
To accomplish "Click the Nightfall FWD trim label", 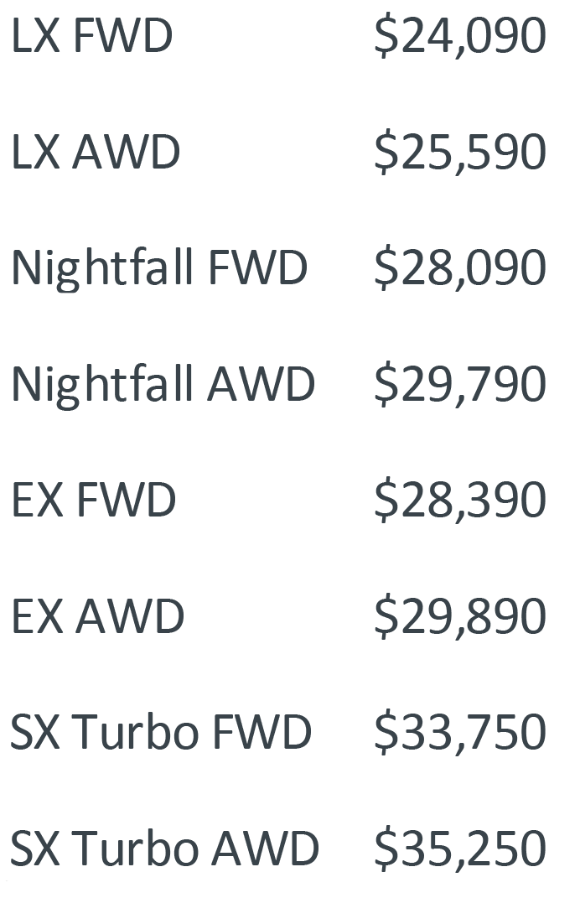I will (159, 268).
